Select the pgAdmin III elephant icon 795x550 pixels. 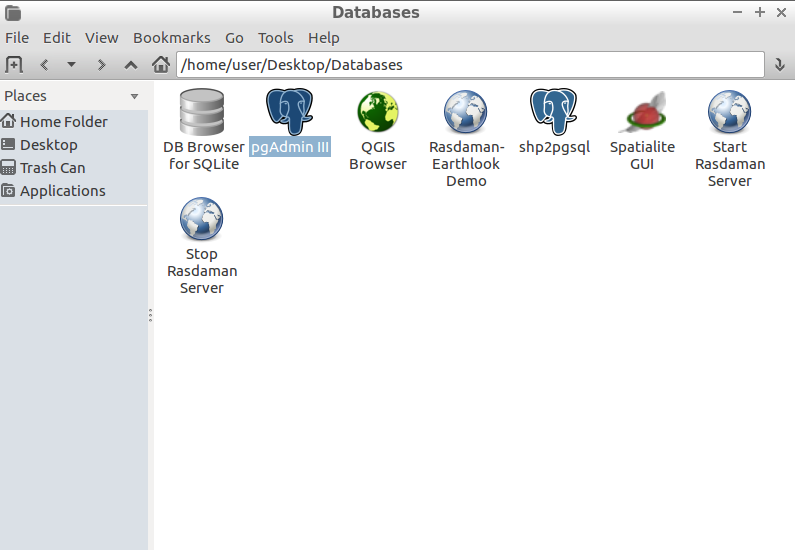pyautogui.click(x=290, y=112)
